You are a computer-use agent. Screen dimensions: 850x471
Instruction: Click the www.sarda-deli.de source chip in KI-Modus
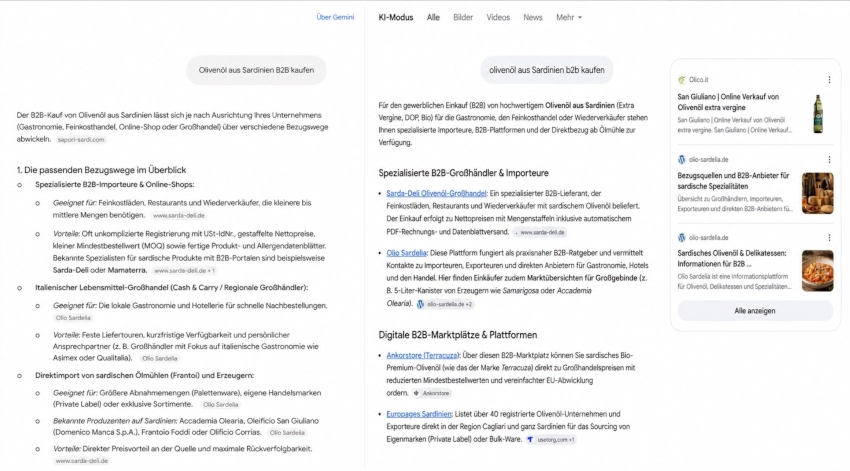[x=540, y=232]
